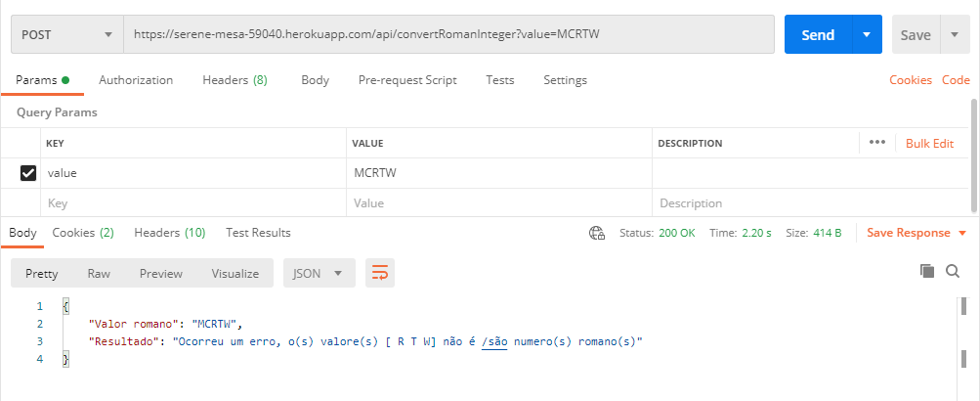Image resolution: width=980 pixels, height=401 pixels.
Task: Open the Authorization tab
Action: 136,80
